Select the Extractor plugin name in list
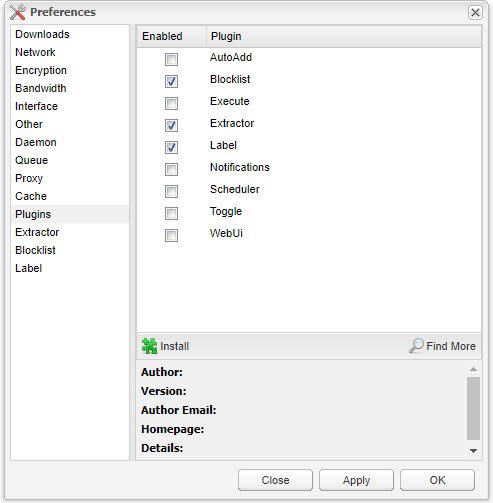493x503 pixels. click(232, 123)
